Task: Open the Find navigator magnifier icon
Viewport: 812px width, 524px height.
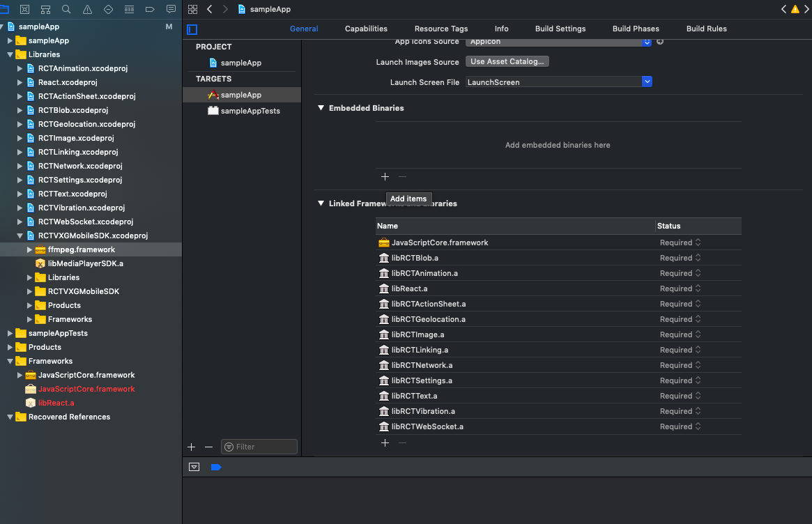Action: (x=66, y=10)
